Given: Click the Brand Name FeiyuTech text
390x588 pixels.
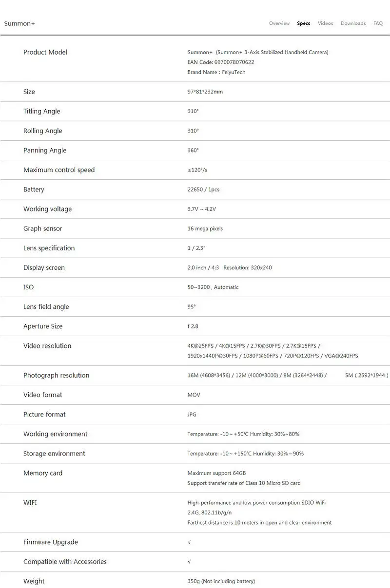Looking at the screenshot, I should 216,72.
